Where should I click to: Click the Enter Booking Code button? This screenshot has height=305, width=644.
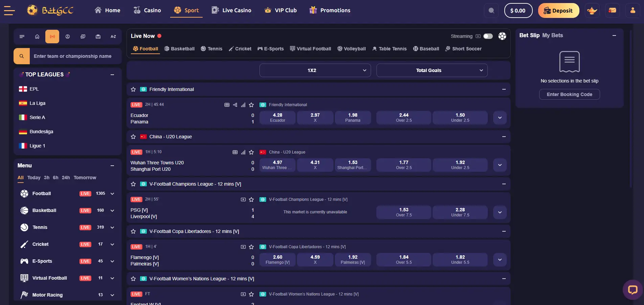[570, 94]
